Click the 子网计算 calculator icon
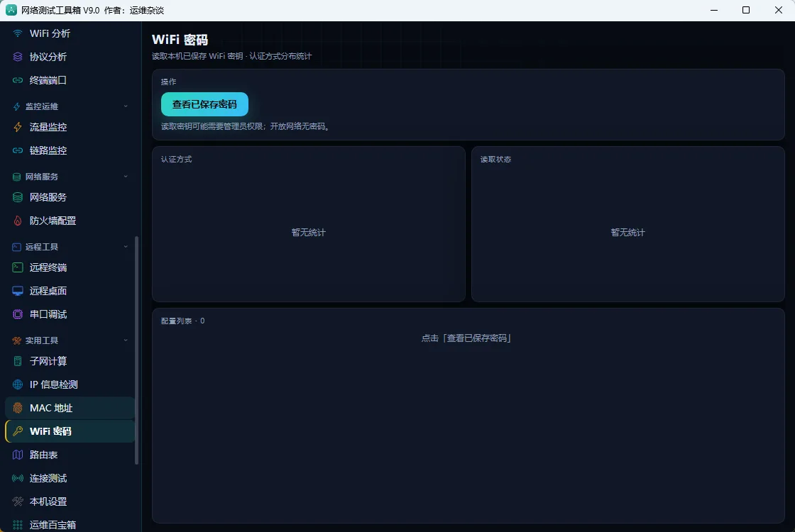This screenshot has height=532, width=795. (18, 361)
